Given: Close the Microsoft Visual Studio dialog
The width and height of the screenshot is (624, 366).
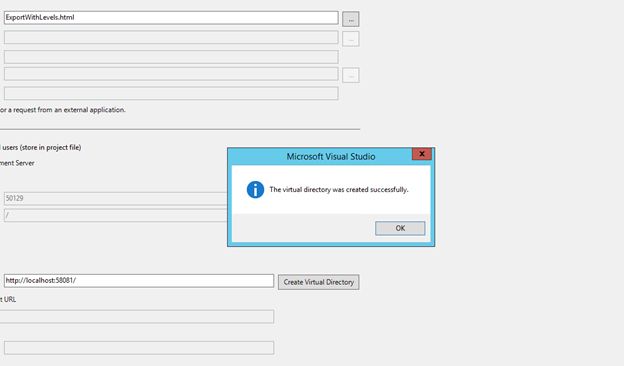Looking at the screenshot, I should coord(422,154).
